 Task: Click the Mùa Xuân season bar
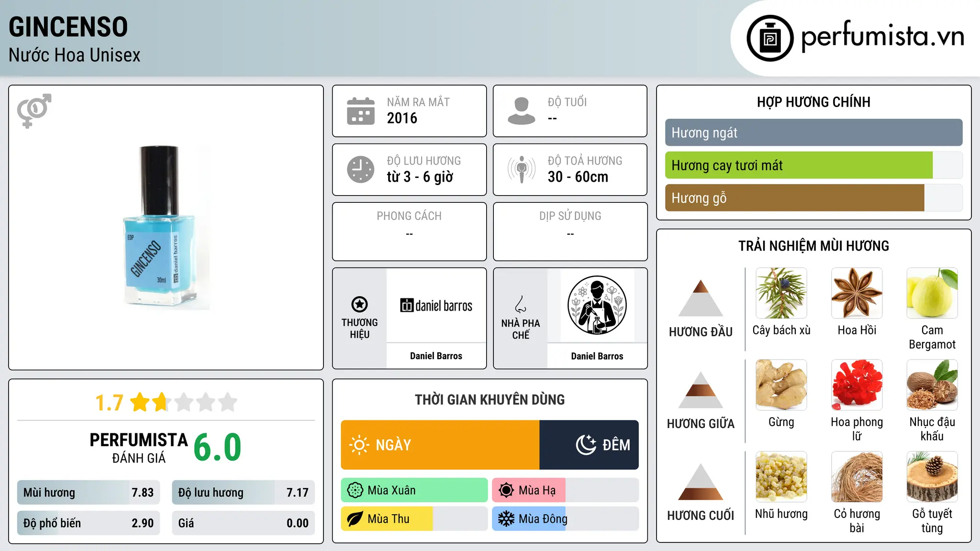point(414,490)
